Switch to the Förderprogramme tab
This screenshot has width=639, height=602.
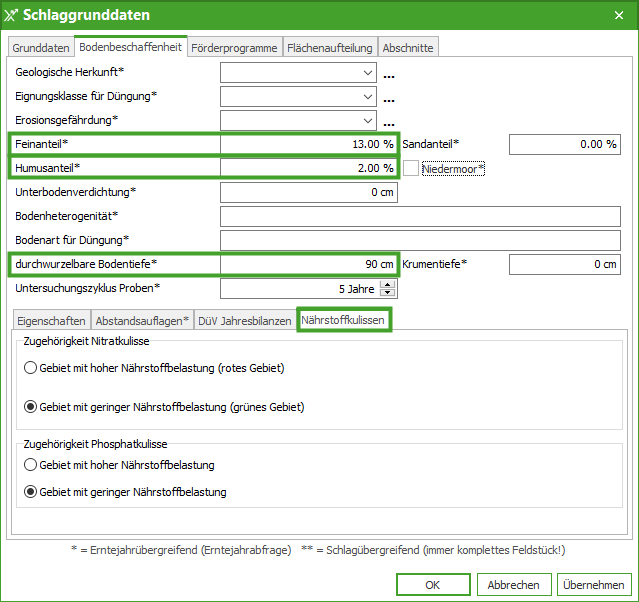point(234,47)
